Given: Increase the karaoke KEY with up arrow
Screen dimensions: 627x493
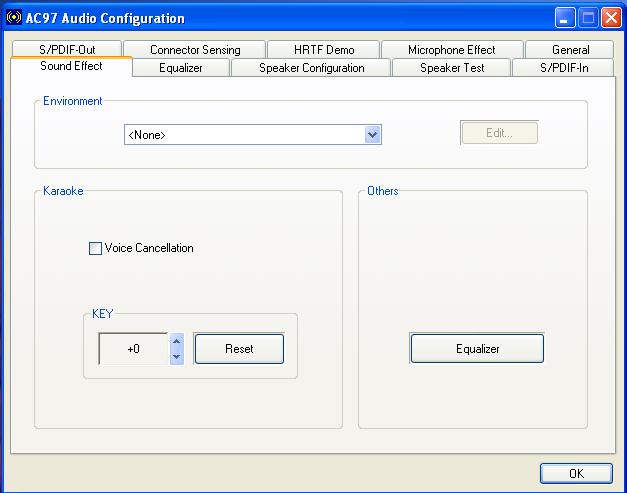Looking at the screenshot, I should [x=177, y=342].
